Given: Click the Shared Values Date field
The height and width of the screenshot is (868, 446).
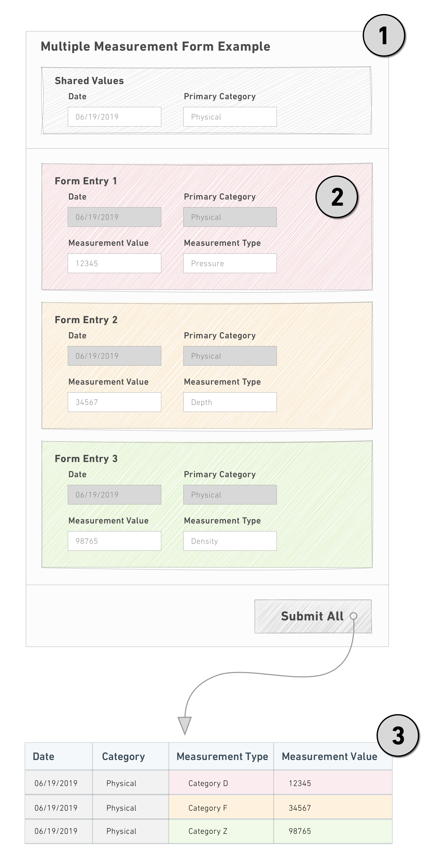Looking at the screenshot, I should [115, 117].
